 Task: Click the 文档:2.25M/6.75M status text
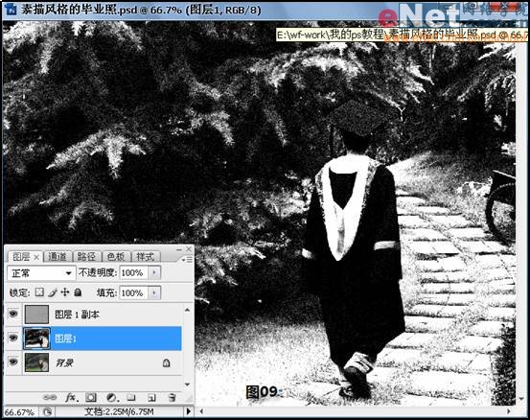[x=119, y=411]
